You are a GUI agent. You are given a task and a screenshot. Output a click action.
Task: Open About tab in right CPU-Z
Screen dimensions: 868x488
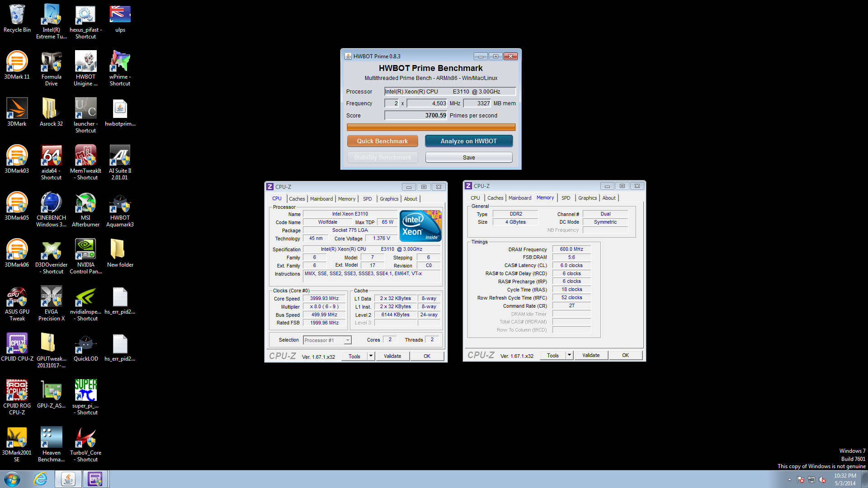609,198
